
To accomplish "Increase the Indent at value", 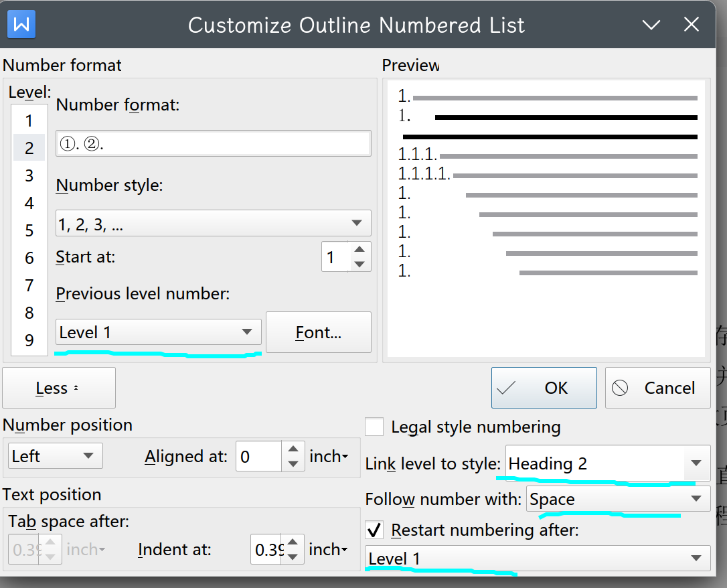I will click(293, 542).
